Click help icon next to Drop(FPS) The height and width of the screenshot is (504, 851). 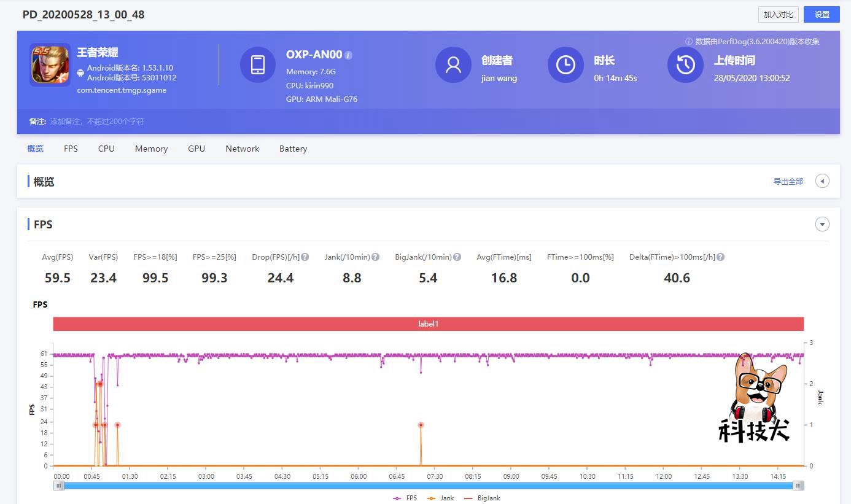coord(305,257)
